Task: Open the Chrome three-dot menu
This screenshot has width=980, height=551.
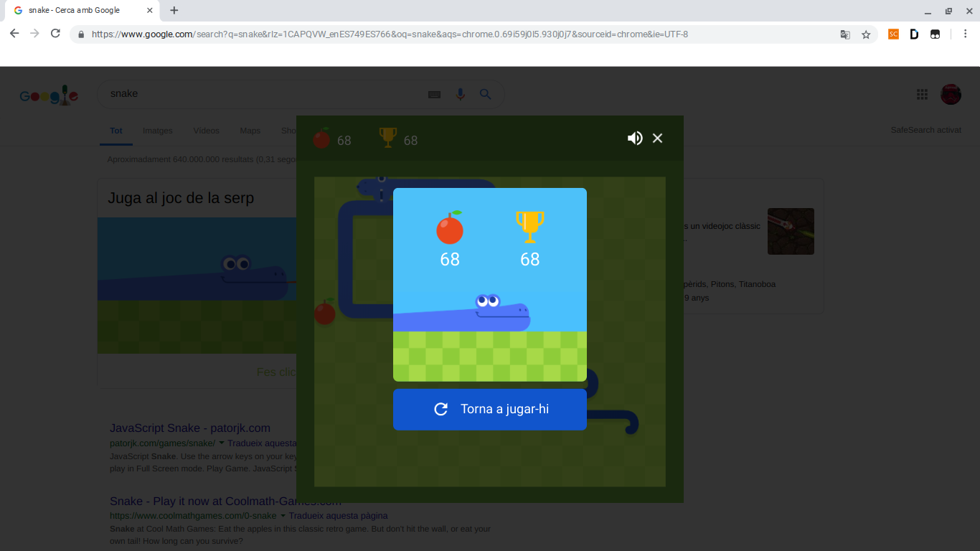Action: tap(966, 34)
